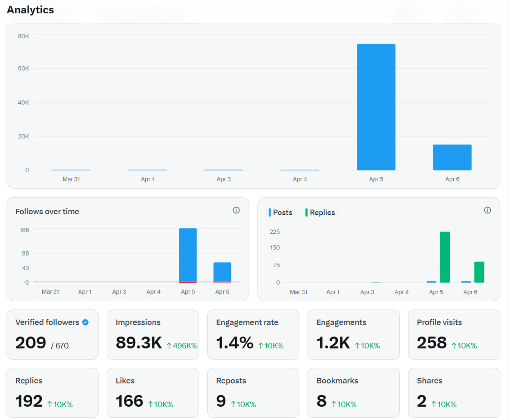Click the Analytics page heading
Image resolution: width=517 pixels, height=420 pixels.
[30, 10]
